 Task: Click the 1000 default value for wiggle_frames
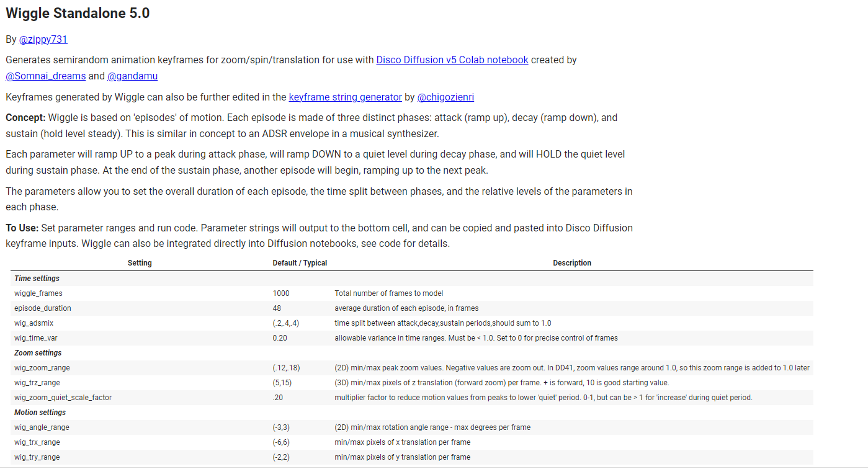click(x=281, y=293)
